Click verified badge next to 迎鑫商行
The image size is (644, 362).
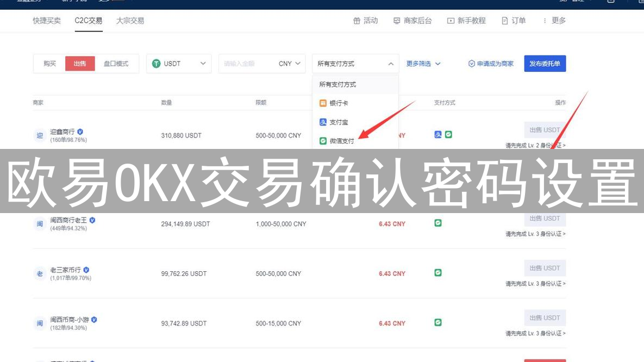(x=80, y=132)
